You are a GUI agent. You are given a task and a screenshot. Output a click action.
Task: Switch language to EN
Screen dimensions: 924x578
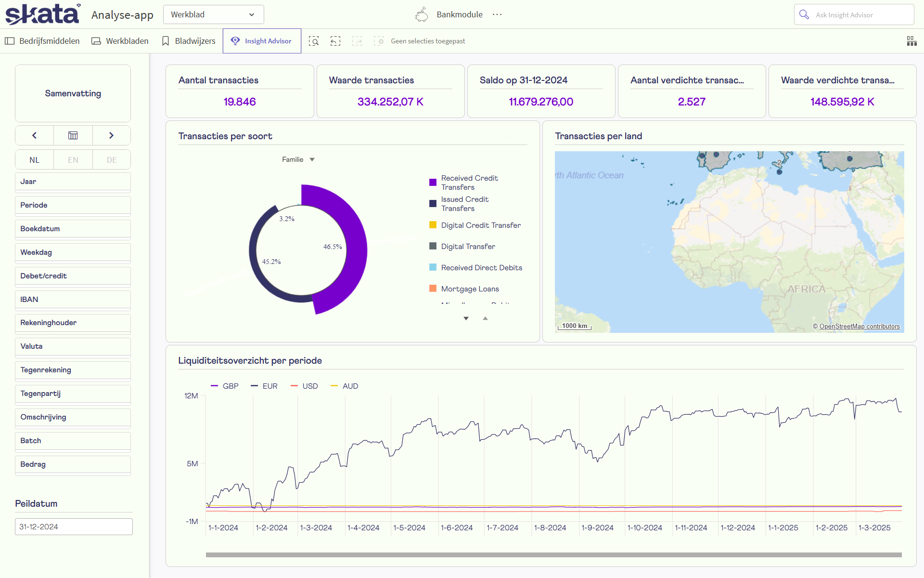tap(73, 160)
